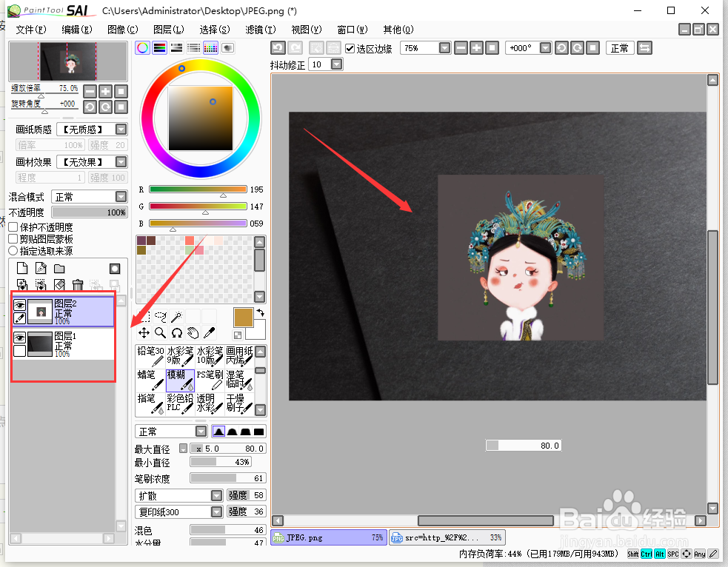The image size is (728, 567).
Task: Open the 图像(C) menu
Action: [123, 30]
